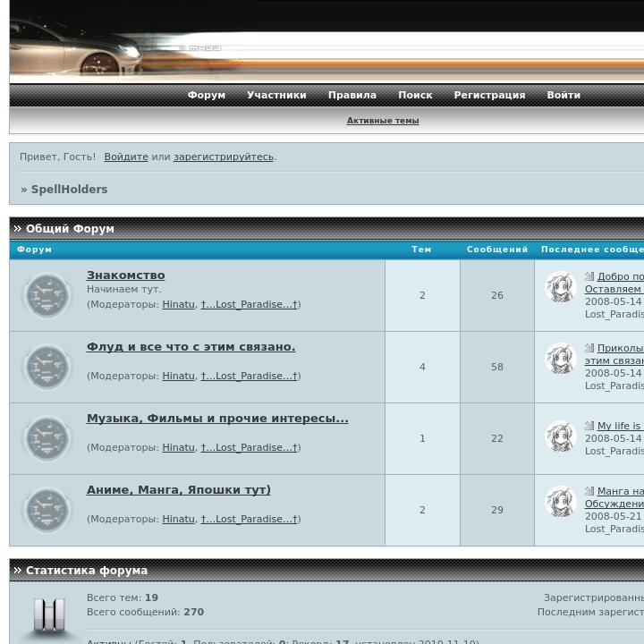Click the Сообщений column header

coord(497,250)
